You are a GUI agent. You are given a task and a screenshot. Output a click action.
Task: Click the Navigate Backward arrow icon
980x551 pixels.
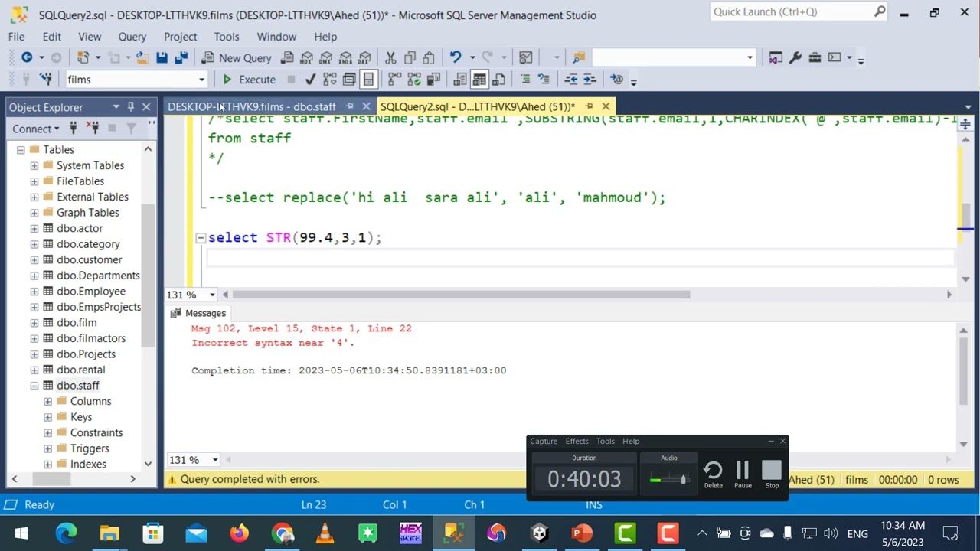coord(27,58)
